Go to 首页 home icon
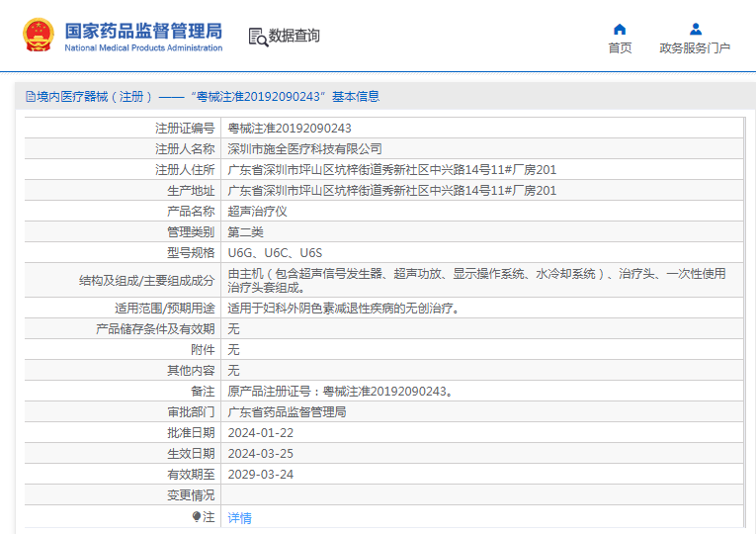The height and width of the screenshot is (534, 756). click(x=620, y=30)
